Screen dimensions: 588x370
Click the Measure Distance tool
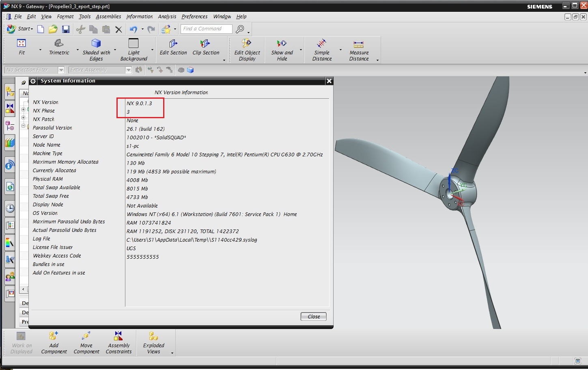point(359,50)
